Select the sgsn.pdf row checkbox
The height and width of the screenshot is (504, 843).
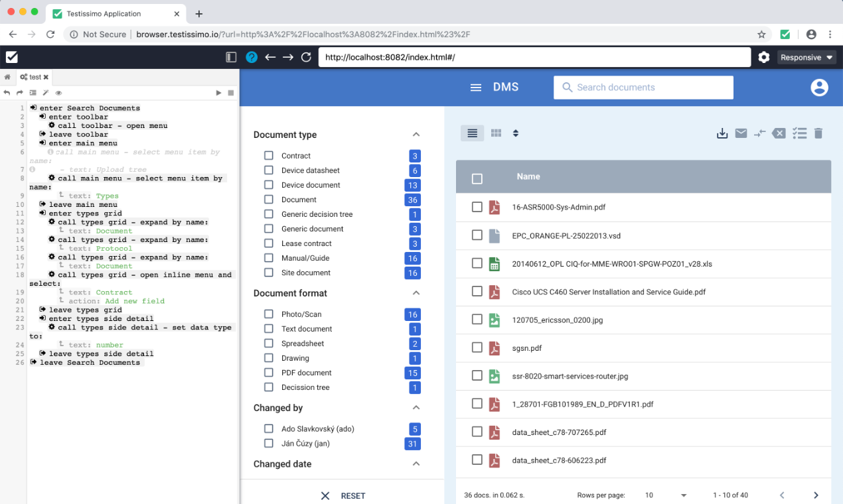click(477, 347)
